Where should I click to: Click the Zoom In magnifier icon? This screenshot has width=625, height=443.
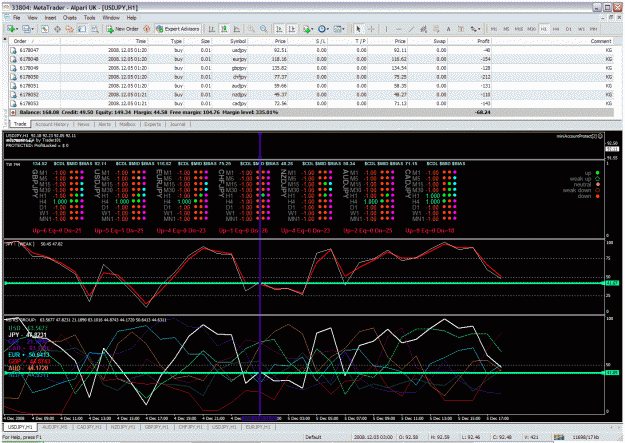click(251, 29)
